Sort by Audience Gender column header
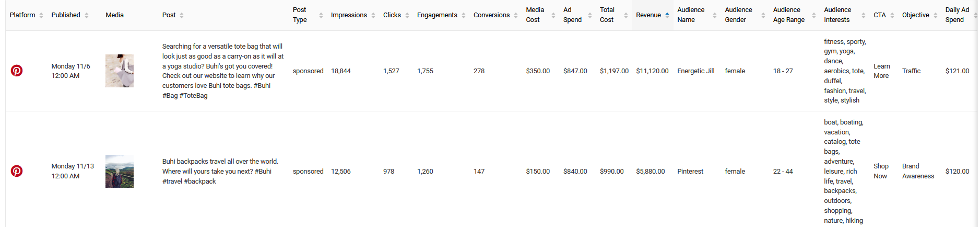Viewport: 980px width, 227px height. pyautogui.click(x=738, y=15)
